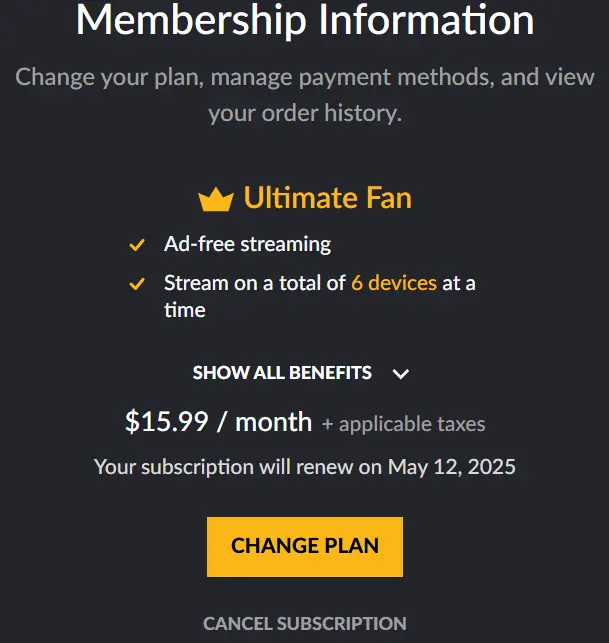Click the renewal date May 12, 2025 text
The height and width of the screenshot is (643, 609).
pos(452,467)
